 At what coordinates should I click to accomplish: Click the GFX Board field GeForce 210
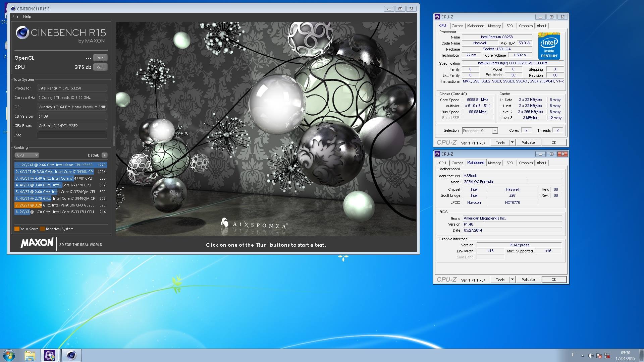72,126
